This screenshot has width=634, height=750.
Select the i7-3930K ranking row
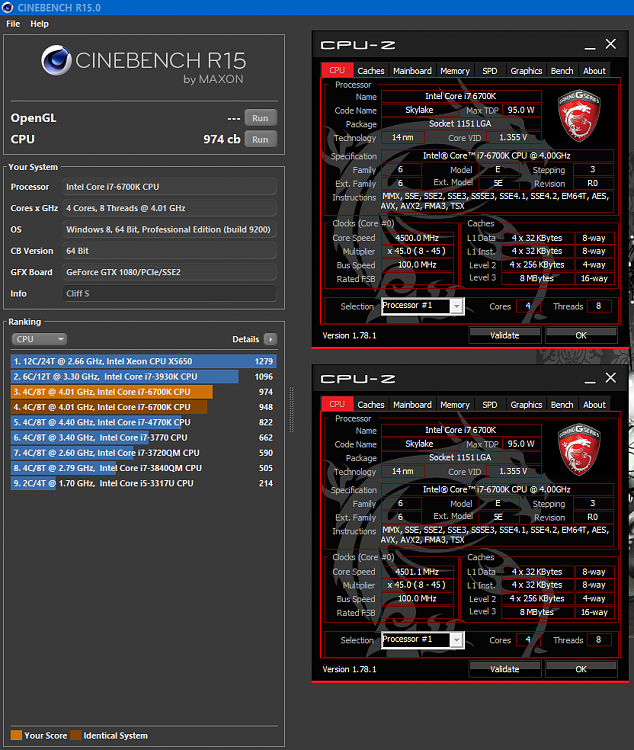144,376
